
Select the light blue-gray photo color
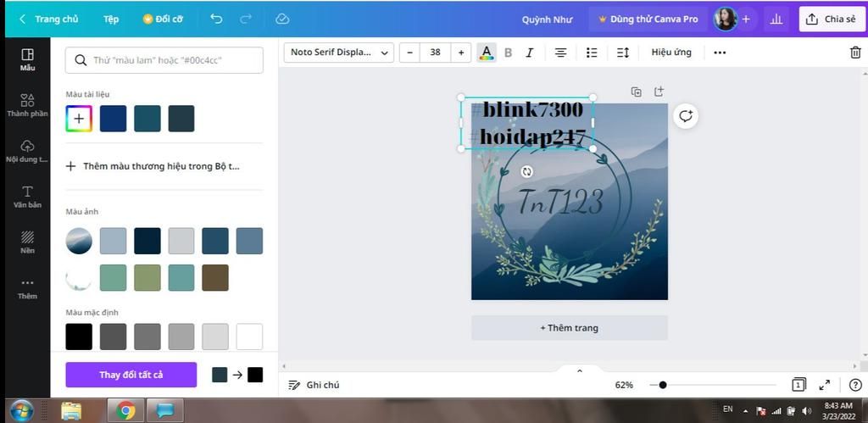pos(113,241)
